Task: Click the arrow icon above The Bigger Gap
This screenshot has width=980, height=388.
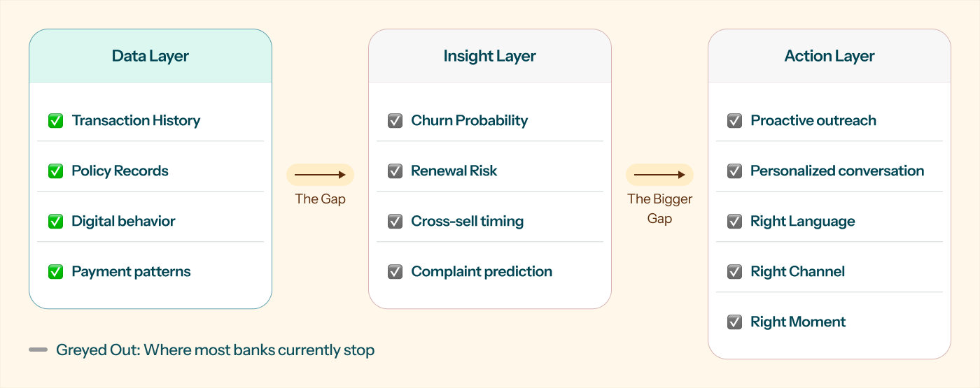Action: click(x=659, y=175)
